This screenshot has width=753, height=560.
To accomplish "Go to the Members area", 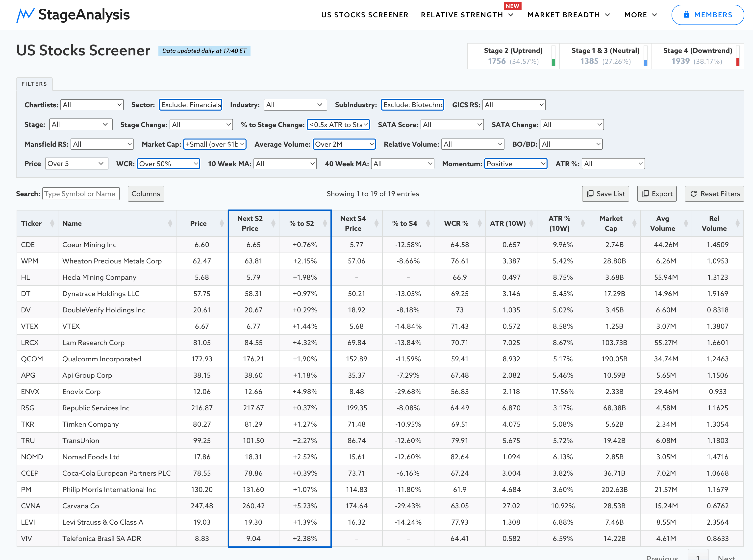I will 707,15.
